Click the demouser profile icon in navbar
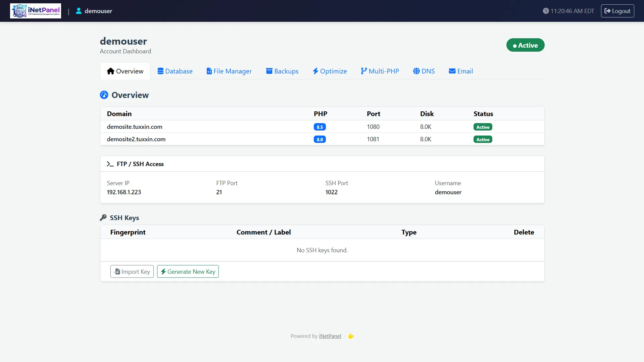The width and height of the screenshot is (644, 362). [x=79, y=11]
